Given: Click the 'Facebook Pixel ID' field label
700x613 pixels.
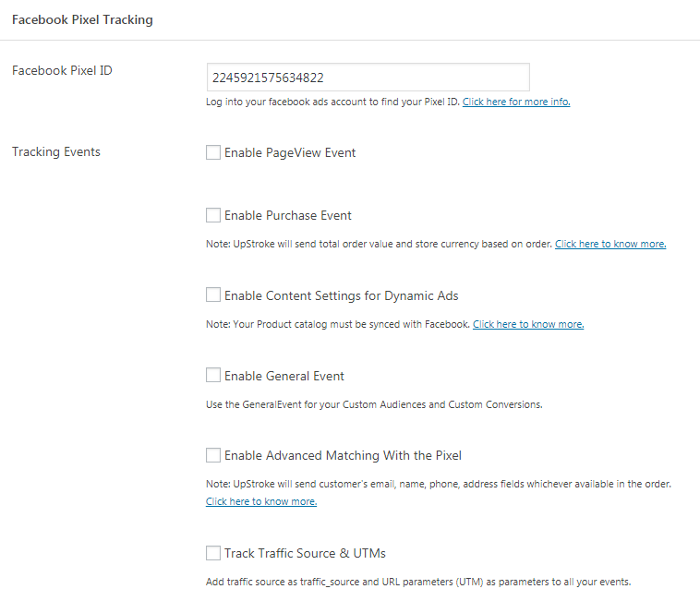Looking at the screenshot, I should (x=62, y=70).
